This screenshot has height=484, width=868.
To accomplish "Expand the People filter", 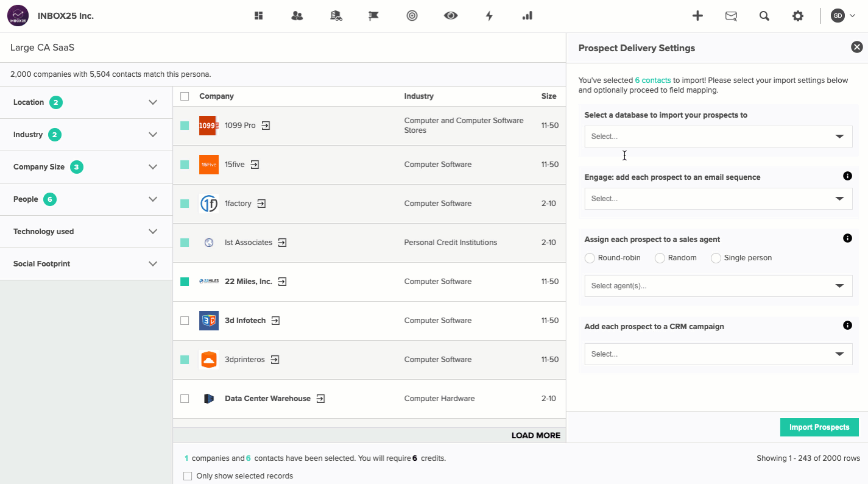I will [x=86, y=199].
